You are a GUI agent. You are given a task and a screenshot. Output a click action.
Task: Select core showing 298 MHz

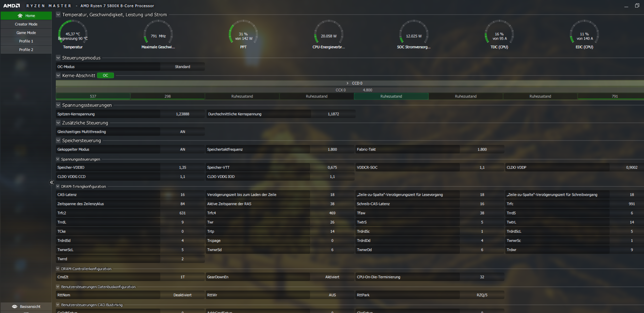point(167,96)
